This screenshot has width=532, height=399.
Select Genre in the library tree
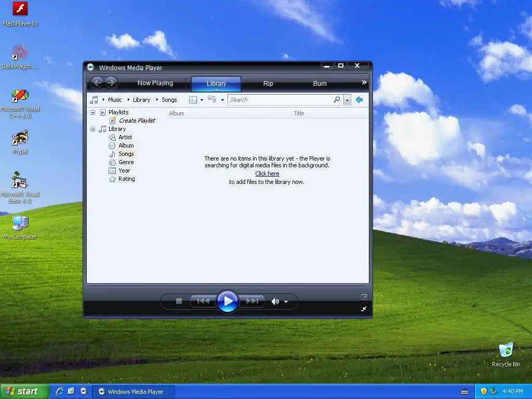tap(126, 162)
